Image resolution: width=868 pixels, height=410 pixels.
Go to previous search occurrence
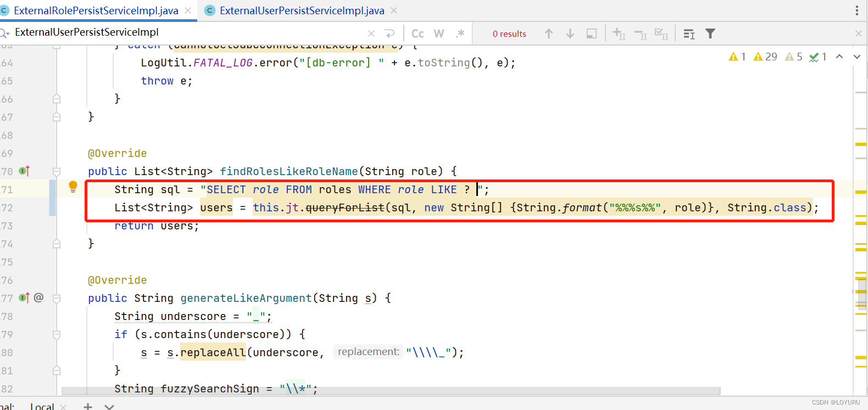tap(549, 33)
